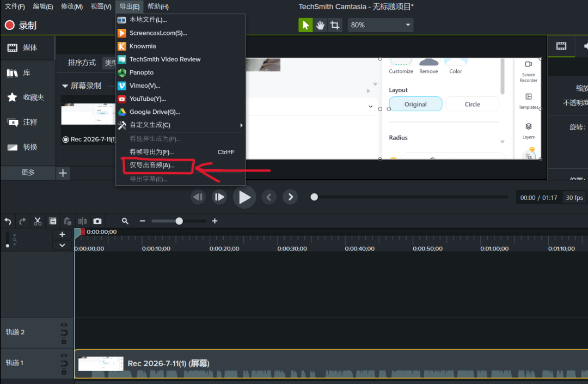588x384 pixels.
Task: Click the 30 fps indicator
Action: tap(574, 198)
